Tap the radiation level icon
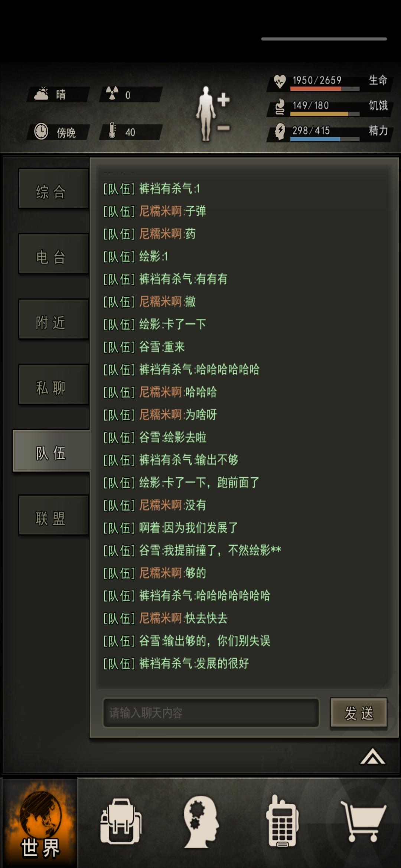Screen dimensions: 401x868 [x=112, y=93]
